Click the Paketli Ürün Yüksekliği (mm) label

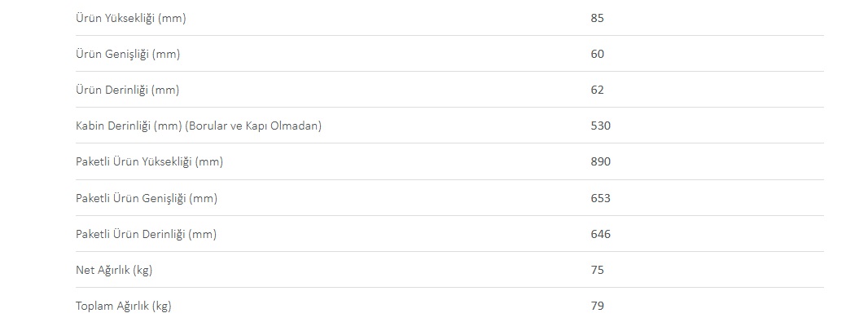point(150,162)
